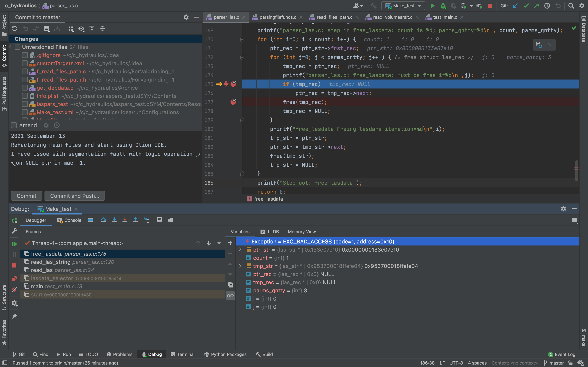Open the LLDB tab in debugger
The height and width of the screenshot is (367, 588).
click(x=270, y=232)
